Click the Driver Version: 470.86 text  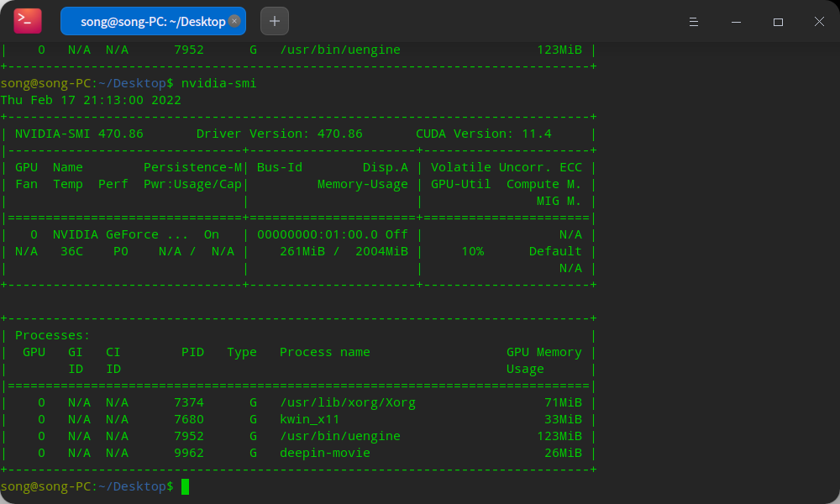[279, 134]
